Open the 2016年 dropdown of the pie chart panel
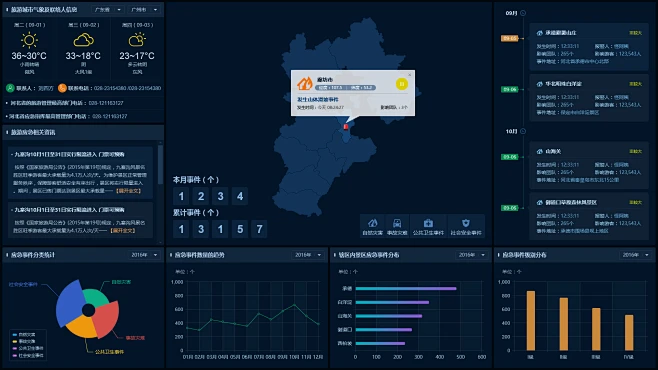 pyautogui.click(x=144, y=255)
